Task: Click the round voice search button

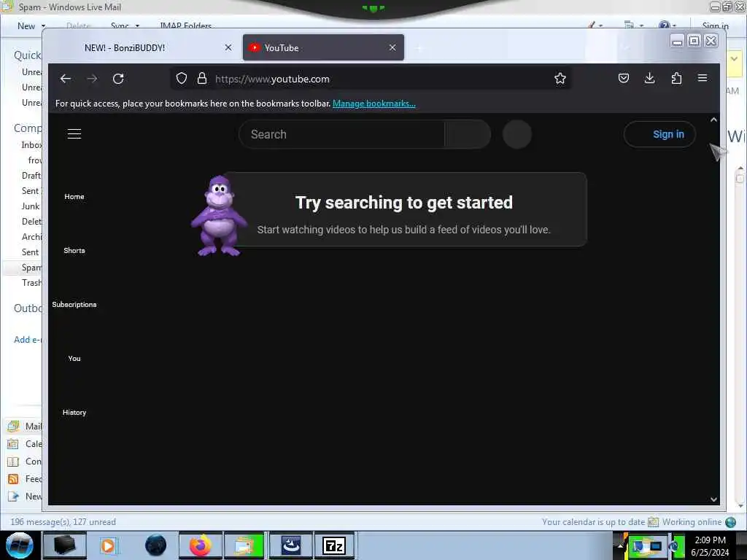Action: point(517,134)
